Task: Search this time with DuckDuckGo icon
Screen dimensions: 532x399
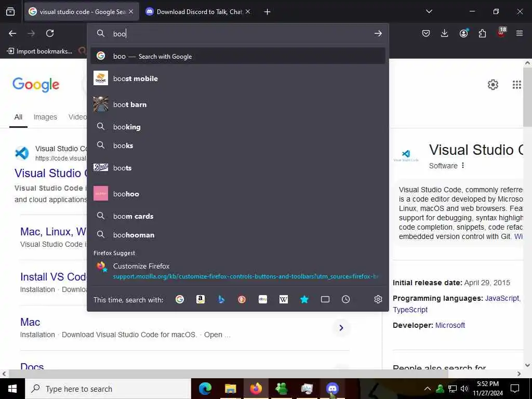Action: 242,299
